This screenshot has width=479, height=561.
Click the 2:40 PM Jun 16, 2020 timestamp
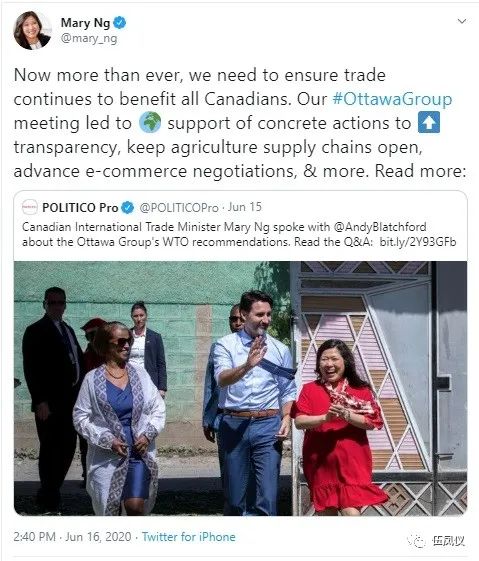pos(72,537)
